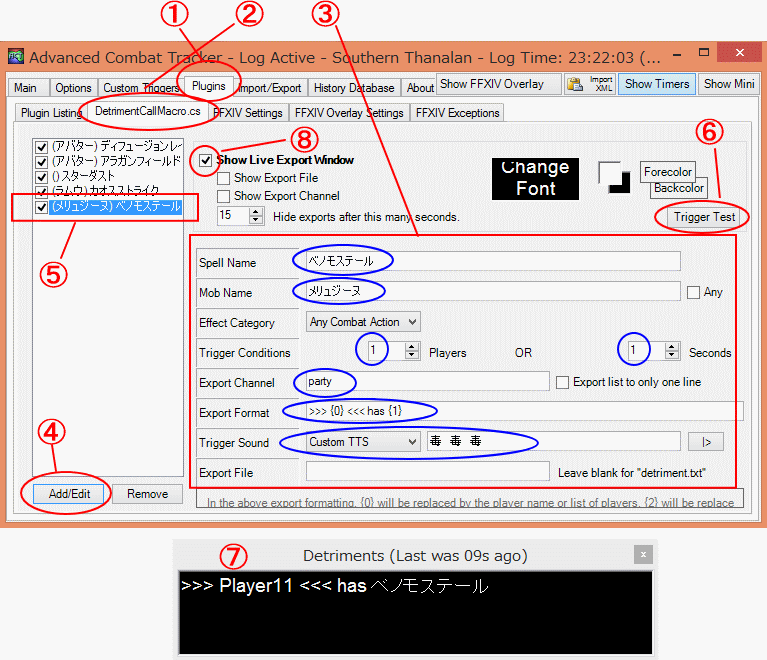The image size is (767, 660).
Task: Select the (メリュジーヌ) ベノモステール list entry
Action: tap(116, 206)
